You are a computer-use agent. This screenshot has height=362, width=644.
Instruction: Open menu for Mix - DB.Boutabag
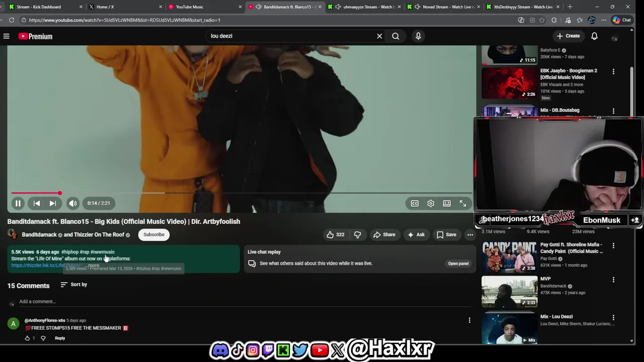pos(613,111)
